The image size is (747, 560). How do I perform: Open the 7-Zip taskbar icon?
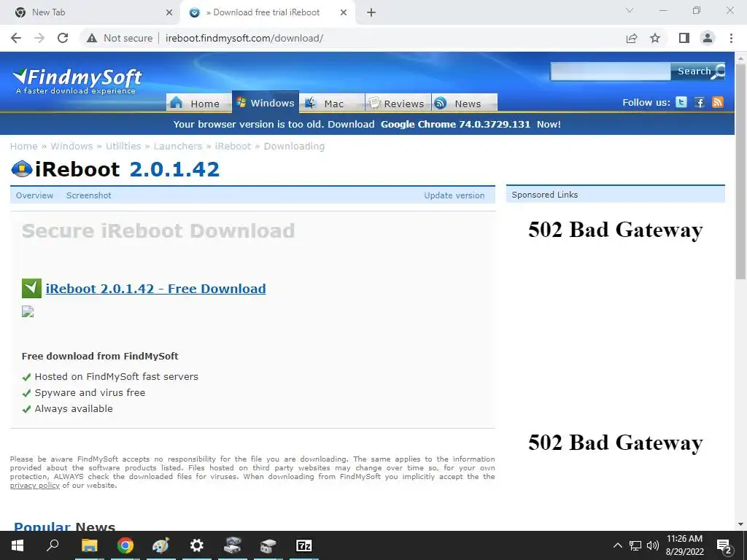click(304, 545)
